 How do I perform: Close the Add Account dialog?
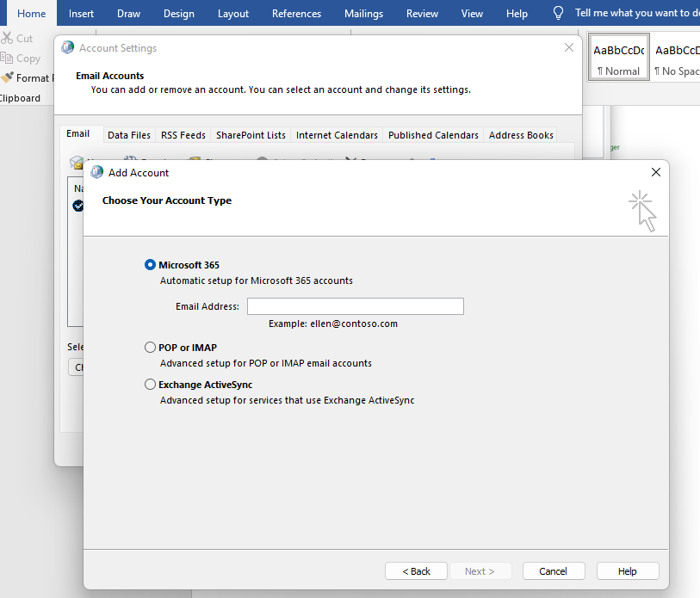[656, 172]
